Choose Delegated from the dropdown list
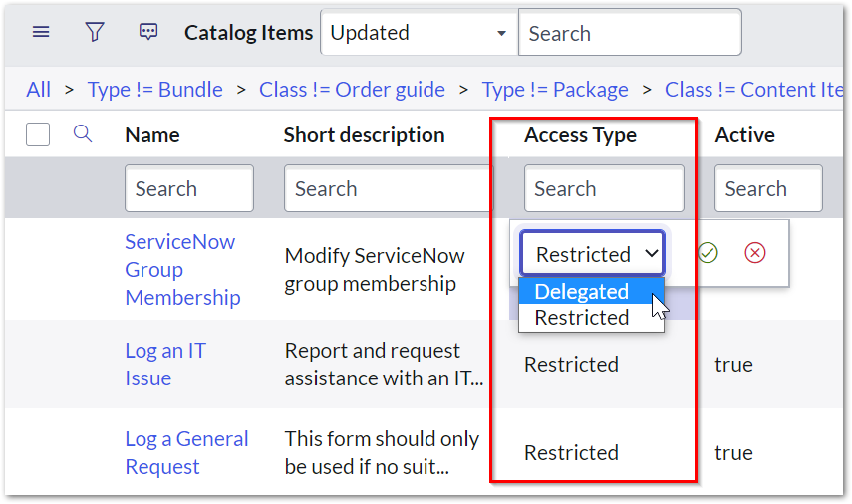Image resolution: width=852 pixels, height=504 pixels. (582, 292)
